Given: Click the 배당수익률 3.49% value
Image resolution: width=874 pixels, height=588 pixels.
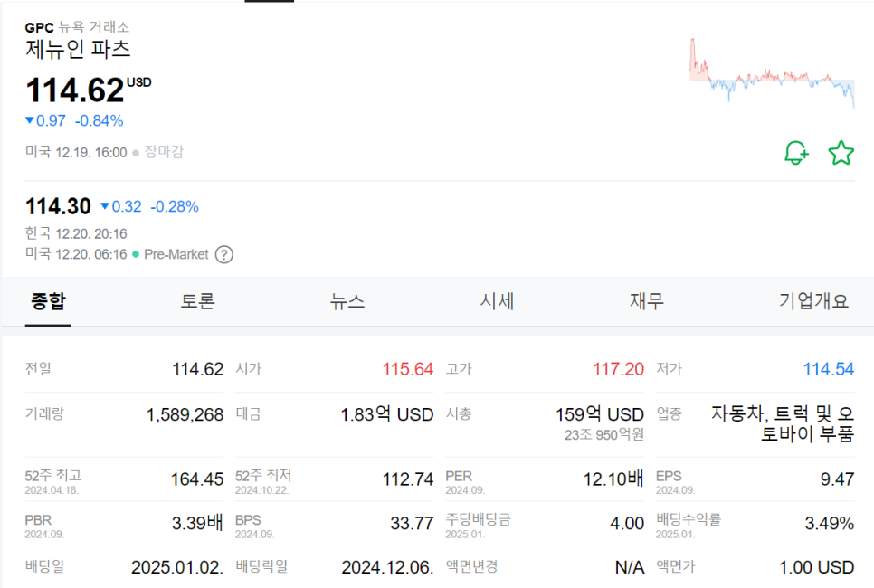Looking at the screenshot, I should coord(830,523).
